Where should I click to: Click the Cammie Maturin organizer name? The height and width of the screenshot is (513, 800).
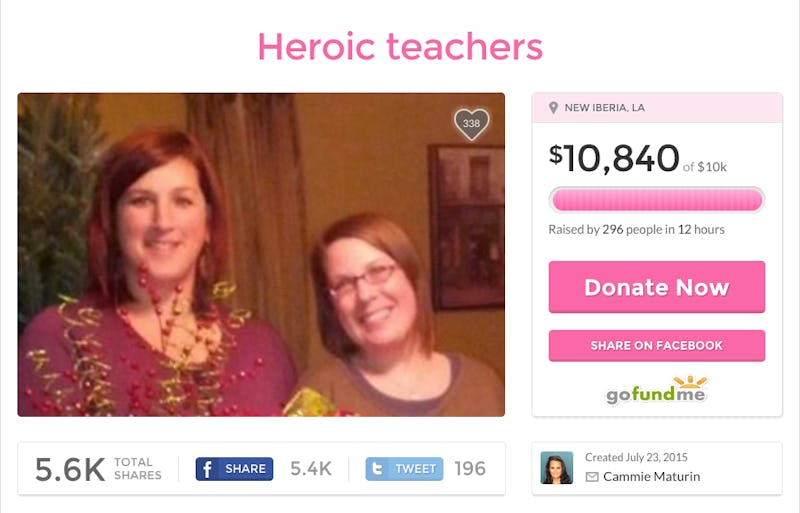tap(652, 477)
